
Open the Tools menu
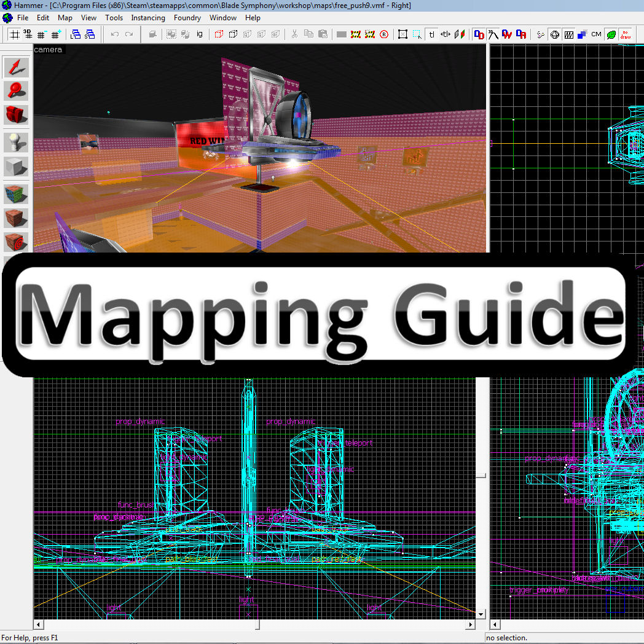click(x=114, y=18)
